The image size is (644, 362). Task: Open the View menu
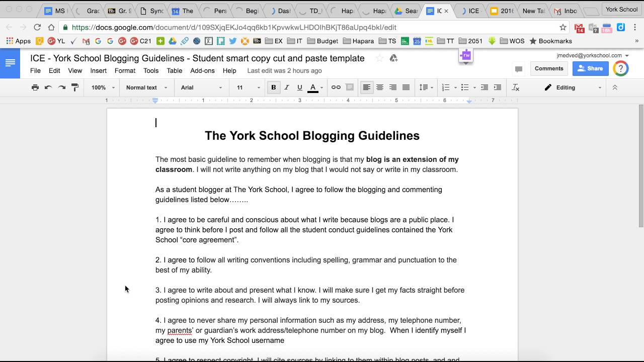(75, 71)
